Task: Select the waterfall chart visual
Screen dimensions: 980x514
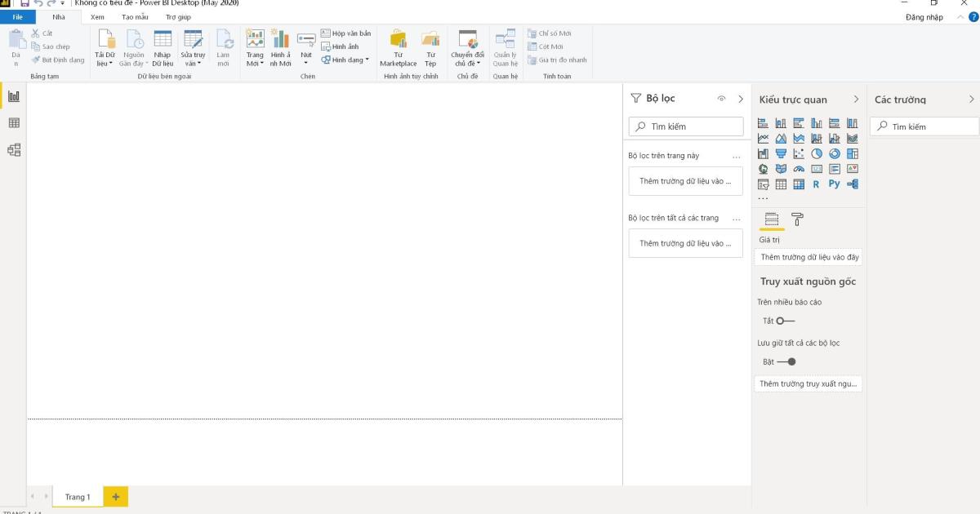Action: [763, 153]
